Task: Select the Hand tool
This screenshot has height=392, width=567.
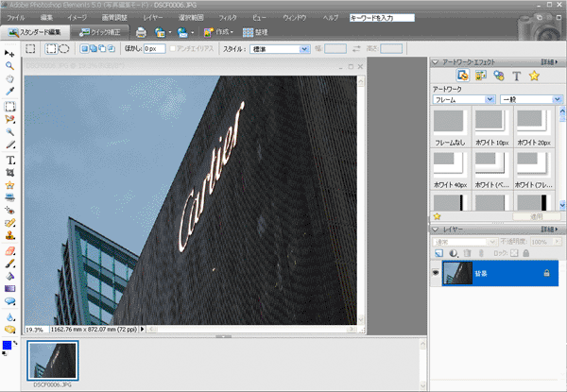Action: [x=9, y=79]
